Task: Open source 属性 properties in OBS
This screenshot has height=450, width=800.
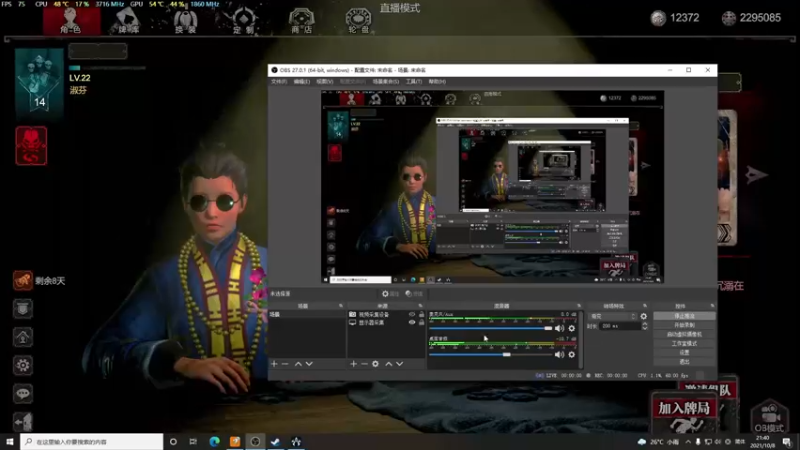Action: click(390, 294)
